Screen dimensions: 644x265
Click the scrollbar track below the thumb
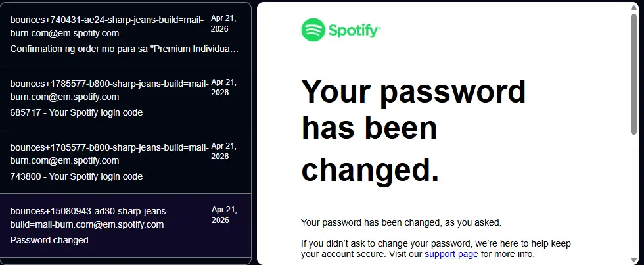(634, 195)
